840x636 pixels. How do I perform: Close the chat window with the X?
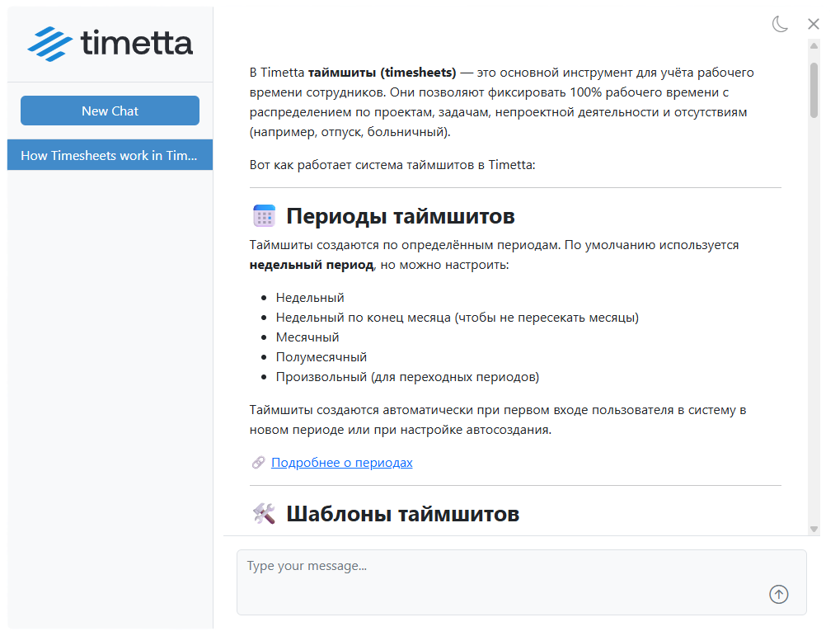[813, 24]
